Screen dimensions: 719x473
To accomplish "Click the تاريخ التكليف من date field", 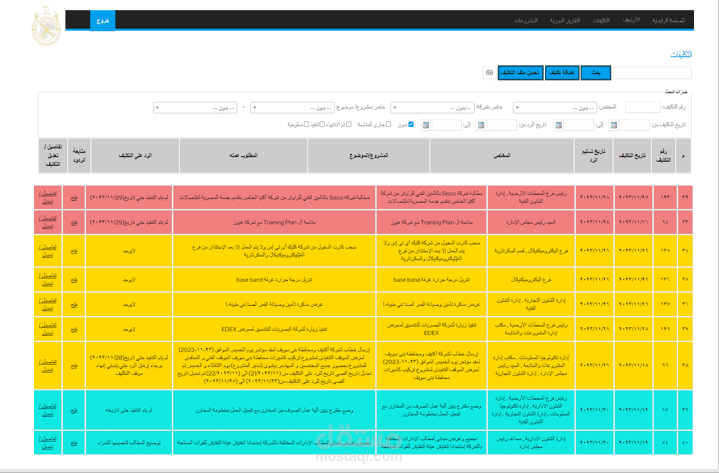I will tap(635, 125).
